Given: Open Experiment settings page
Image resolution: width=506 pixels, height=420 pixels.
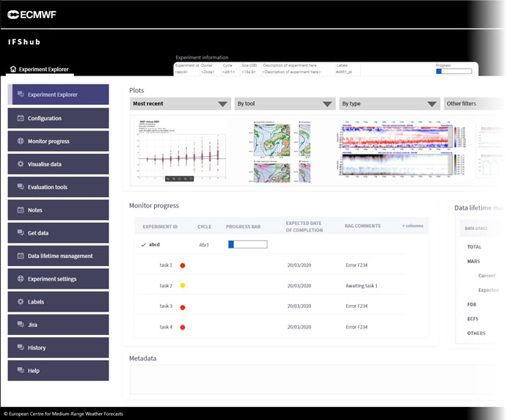Looking at the screenshot, I should coord(59,279).
